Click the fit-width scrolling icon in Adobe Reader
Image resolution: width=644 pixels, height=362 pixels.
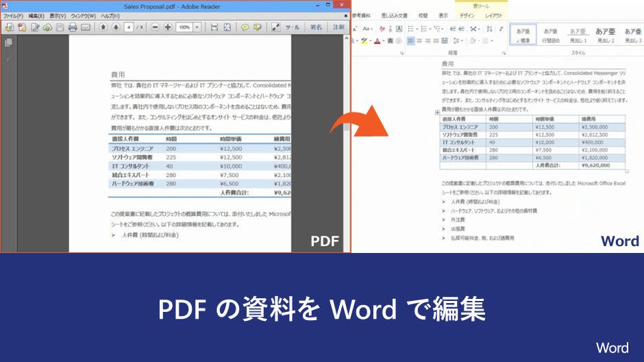(214, 27)
